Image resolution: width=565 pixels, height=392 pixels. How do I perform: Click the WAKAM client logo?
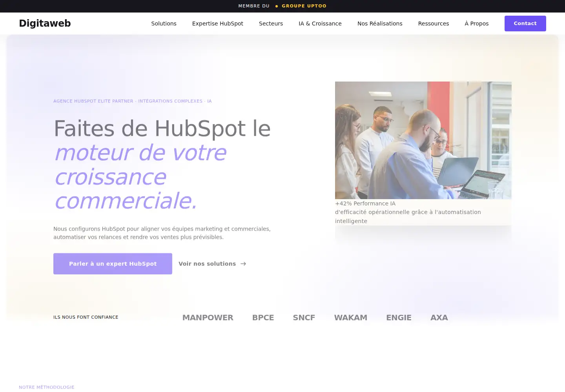pyautogui.click(x=350, y=318)
